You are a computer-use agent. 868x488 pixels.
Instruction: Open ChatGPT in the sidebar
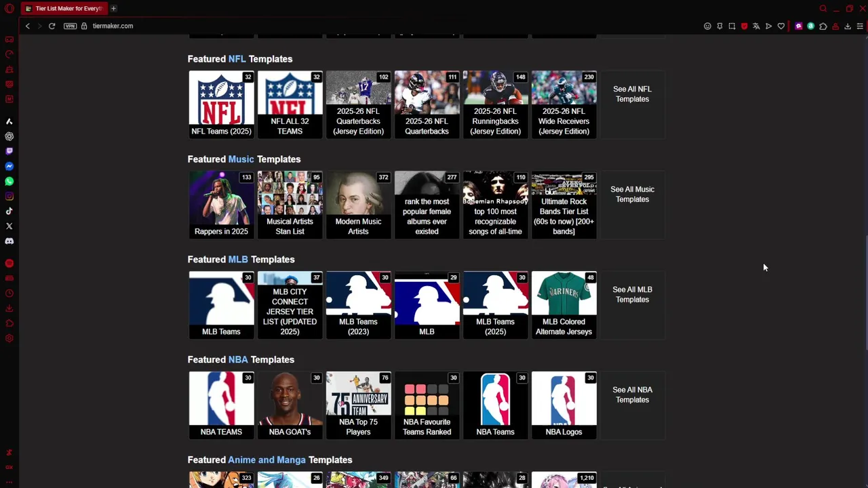tap(9, 136)
